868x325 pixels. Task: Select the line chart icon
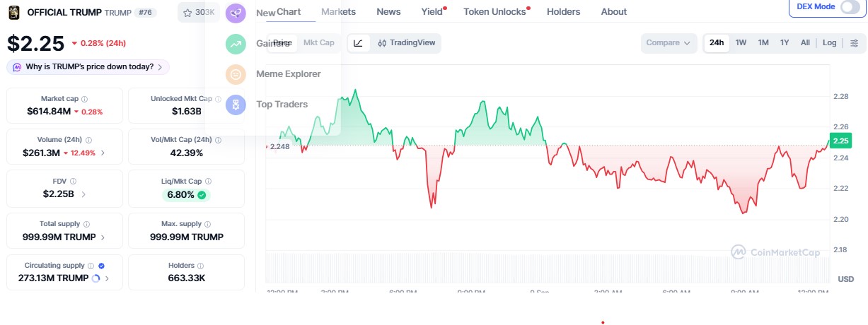[x=358, y=43]
